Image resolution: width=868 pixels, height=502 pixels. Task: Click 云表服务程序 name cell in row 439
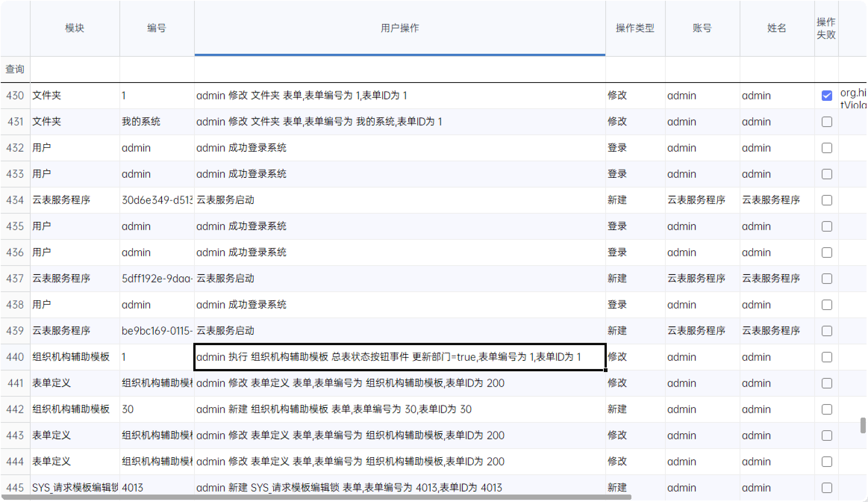pyautogui.click(x=777, y=331)
